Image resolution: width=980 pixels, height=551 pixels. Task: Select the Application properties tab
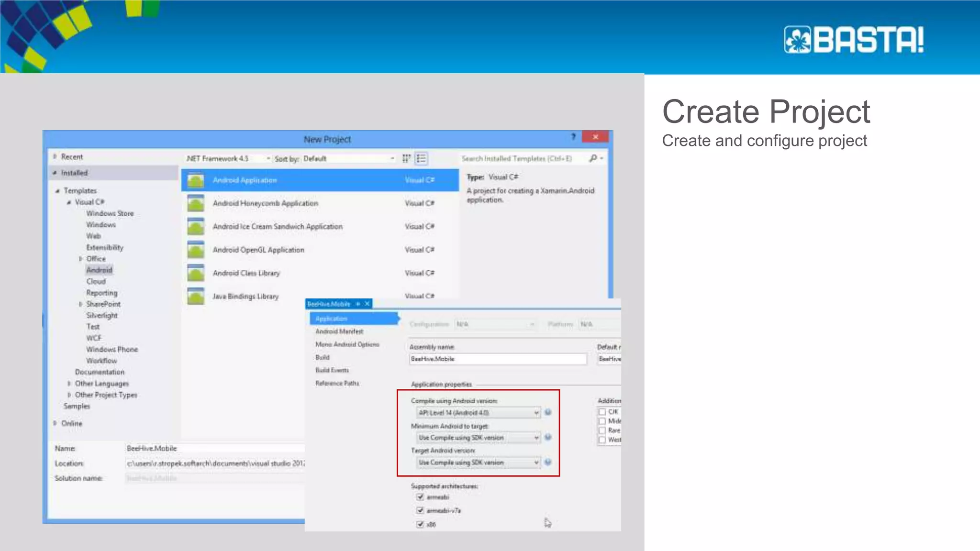(354, 319)
